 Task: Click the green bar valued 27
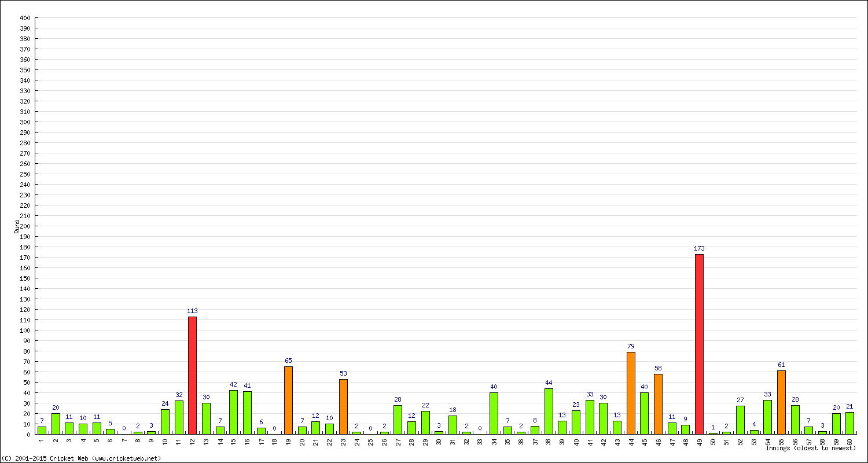tap(740, 420)
